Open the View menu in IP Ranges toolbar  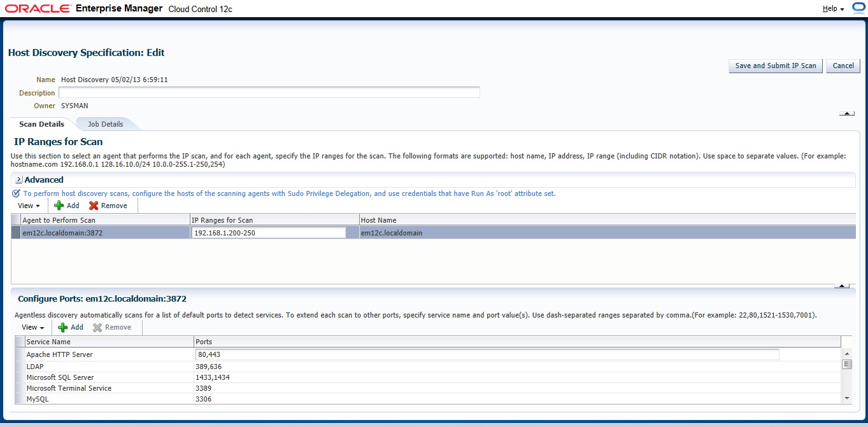pyautogui.click(x=29, y=206)
